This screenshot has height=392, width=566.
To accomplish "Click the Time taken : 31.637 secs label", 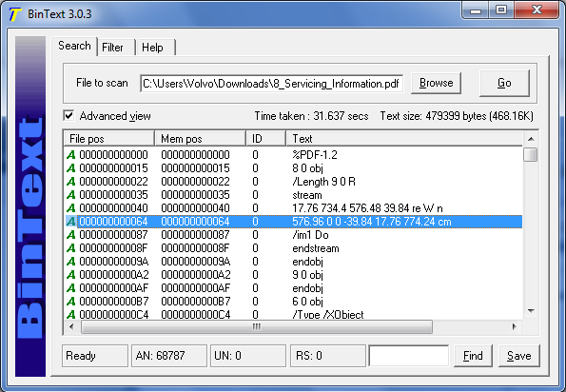I will 311,116.
